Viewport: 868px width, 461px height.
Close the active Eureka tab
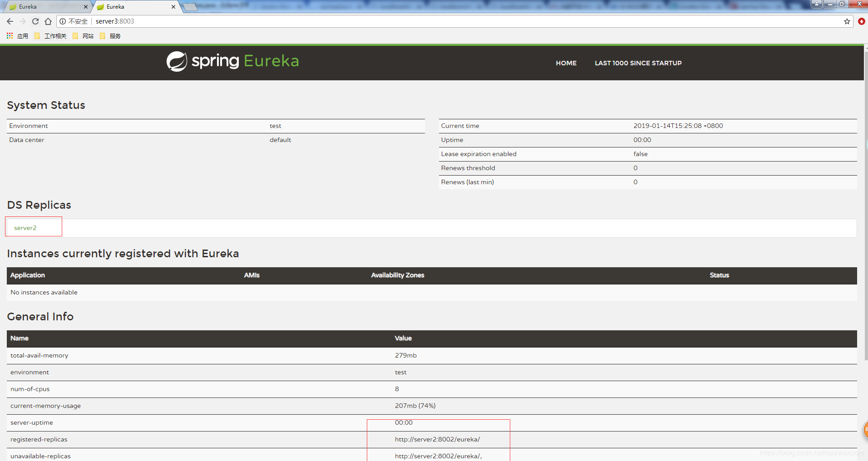(173, 7)
